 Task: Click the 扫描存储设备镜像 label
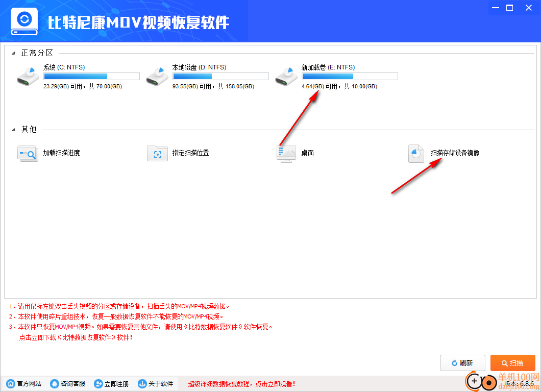[455, 153]
